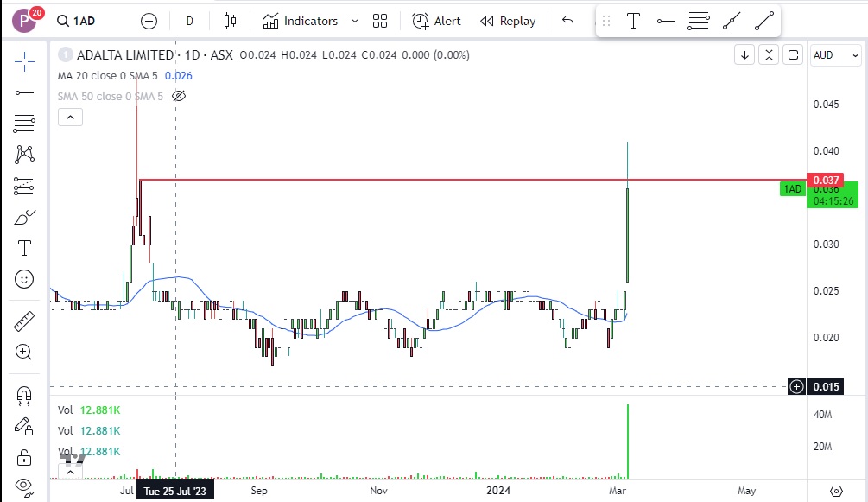Create a new Alert
868x502 pixels.
pos(436,21)
